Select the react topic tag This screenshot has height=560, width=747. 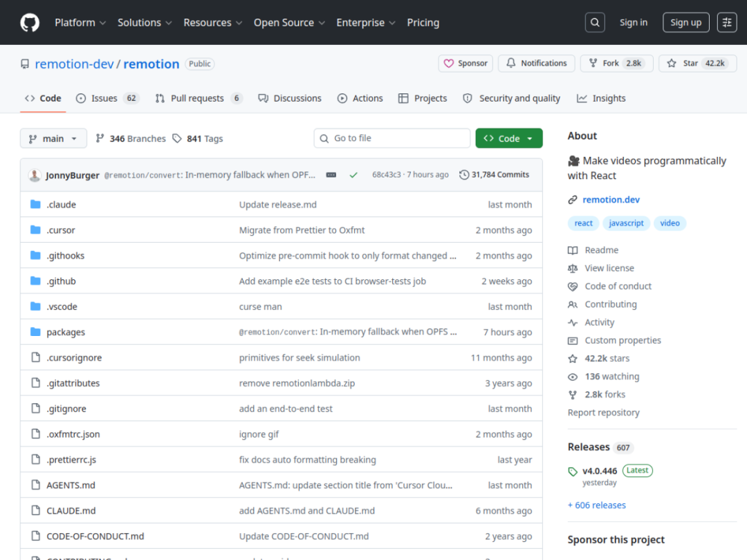583,223
